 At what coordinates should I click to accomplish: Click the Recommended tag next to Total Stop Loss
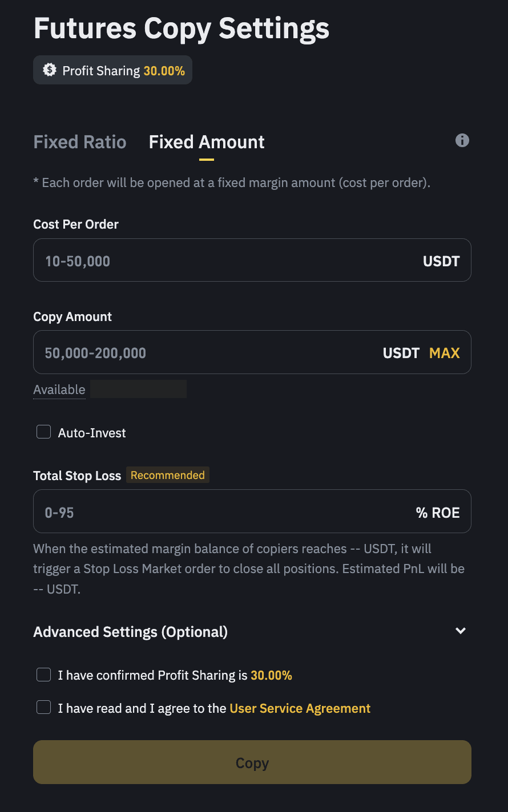(168, 475)
